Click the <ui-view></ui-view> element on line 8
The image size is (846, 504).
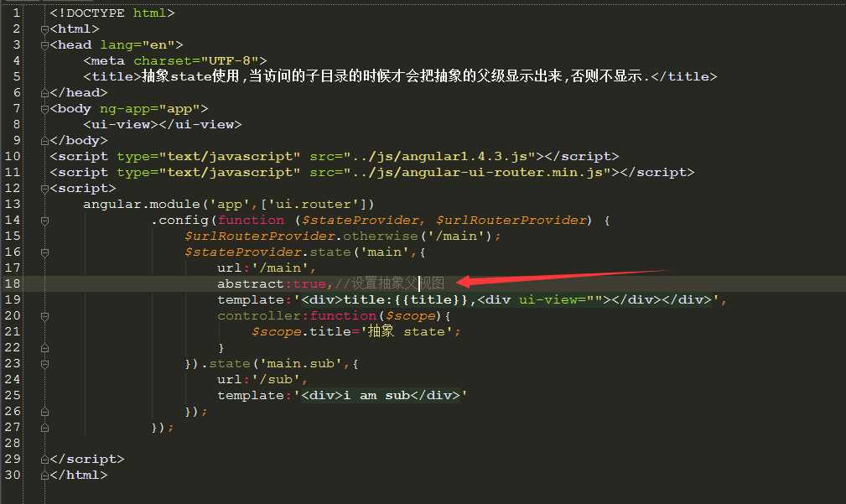click(x=163, y=125)
